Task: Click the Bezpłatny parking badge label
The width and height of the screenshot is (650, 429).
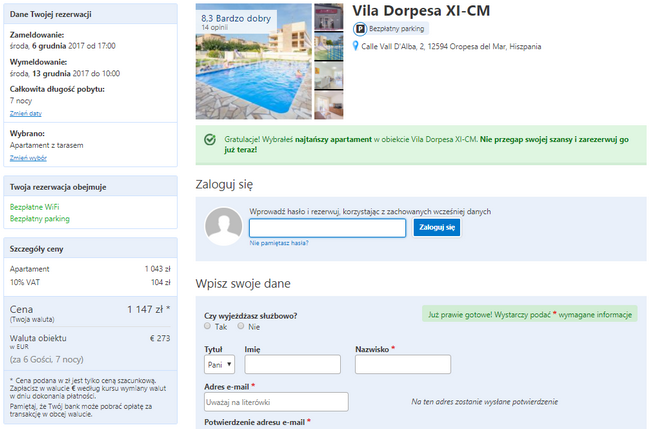Action: click(396, 29)
